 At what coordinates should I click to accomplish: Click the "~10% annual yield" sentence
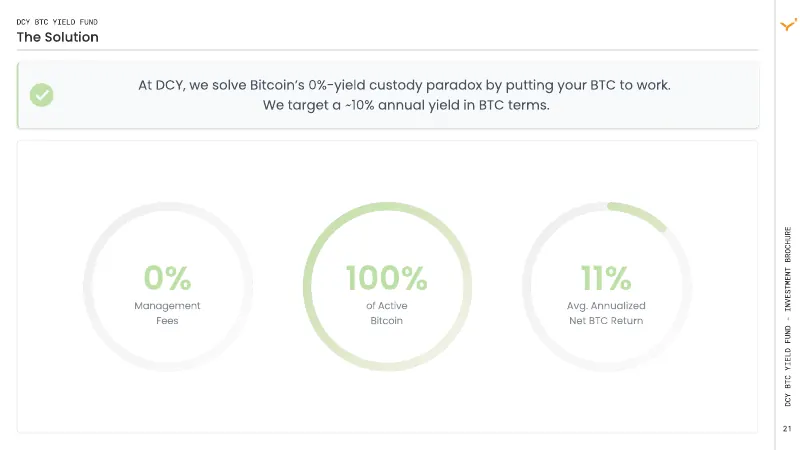(406, 105)
